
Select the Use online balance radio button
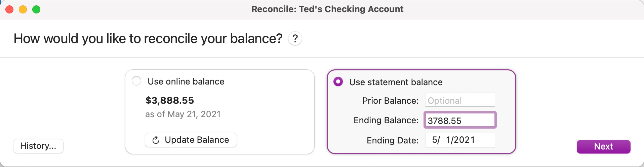pyautogui.click(x=136, y=81)
